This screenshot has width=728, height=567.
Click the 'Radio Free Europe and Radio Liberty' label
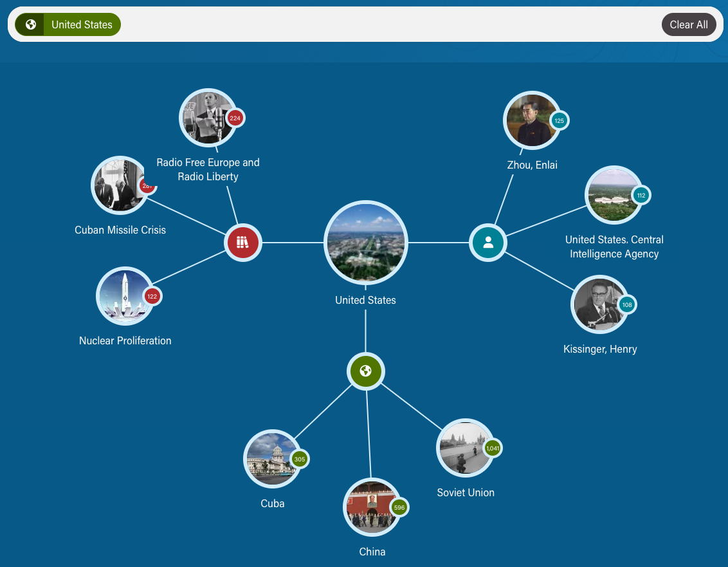tap(208, 169)
